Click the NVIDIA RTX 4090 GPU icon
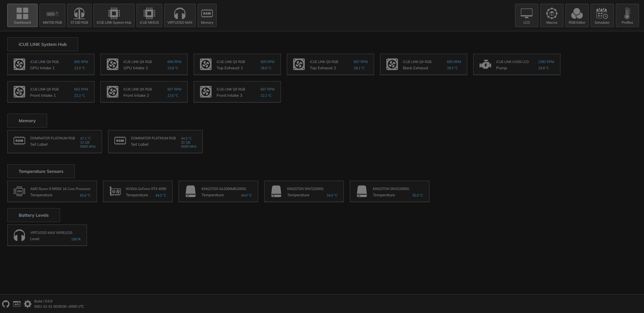 115,191
